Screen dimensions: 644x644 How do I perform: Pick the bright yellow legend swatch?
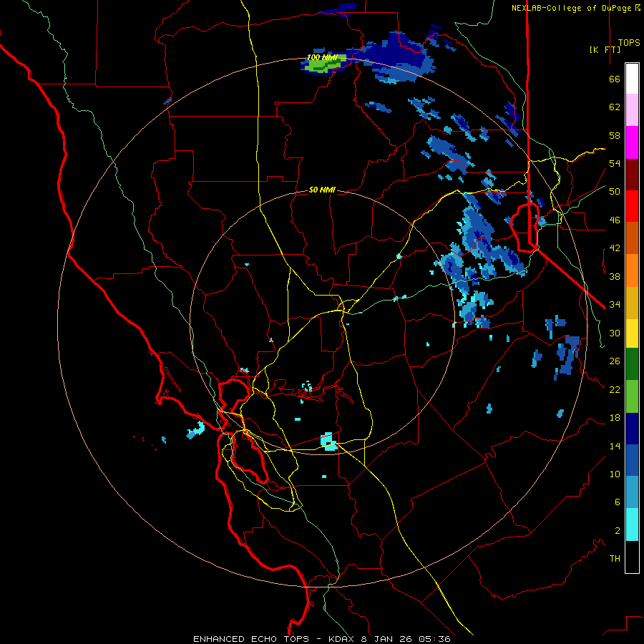tap(632, 333)
